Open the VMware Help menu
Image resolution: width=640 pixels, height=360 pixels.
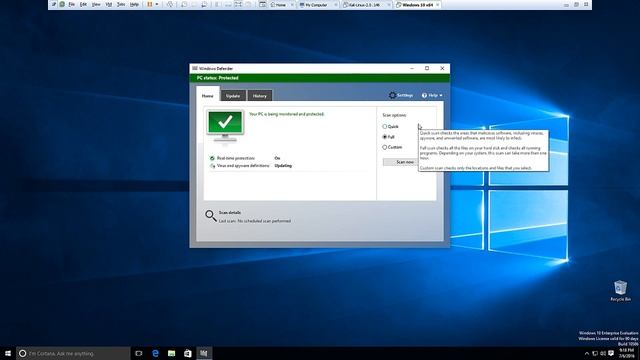click(134, 4)
